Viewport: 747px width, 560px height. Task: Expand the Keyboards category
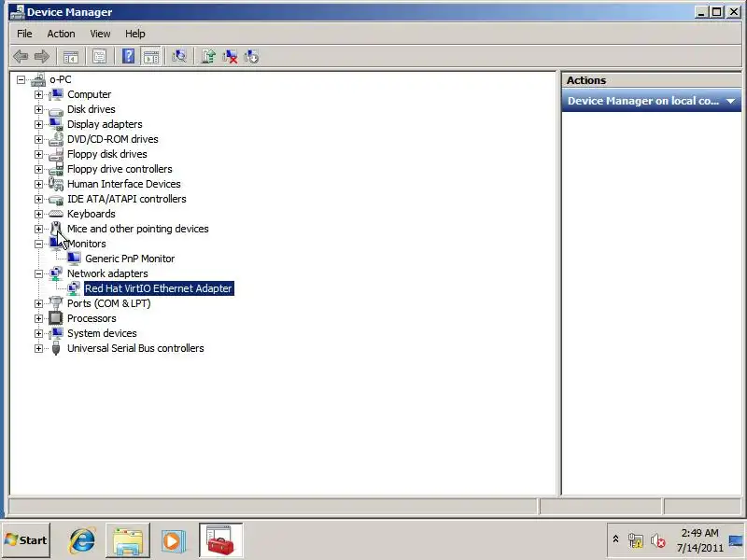[x=38, y=214]
